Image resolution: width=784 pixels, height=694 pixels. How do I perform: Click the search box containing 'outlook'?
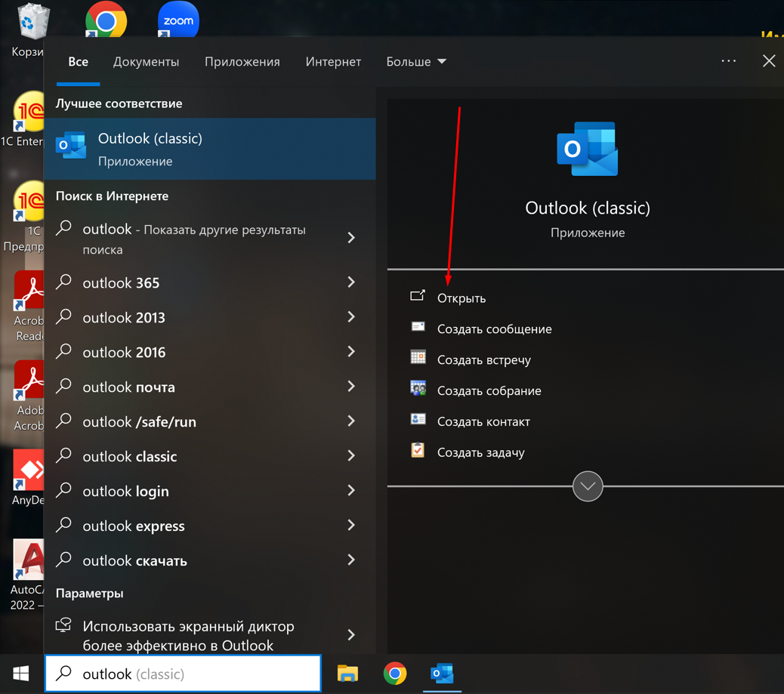[x=184, y=674]
